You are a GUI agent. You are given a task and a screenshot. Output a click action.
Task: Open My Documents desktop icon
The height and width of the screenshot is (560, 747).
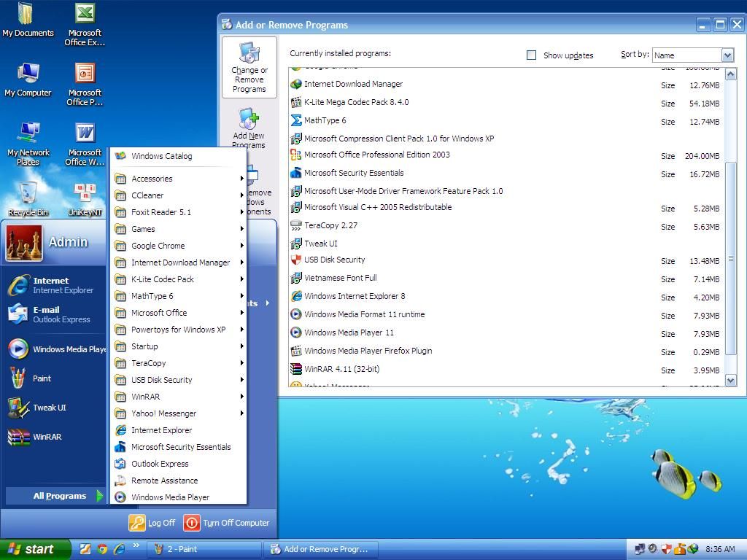pyautogui.click(x=28, y=20)
